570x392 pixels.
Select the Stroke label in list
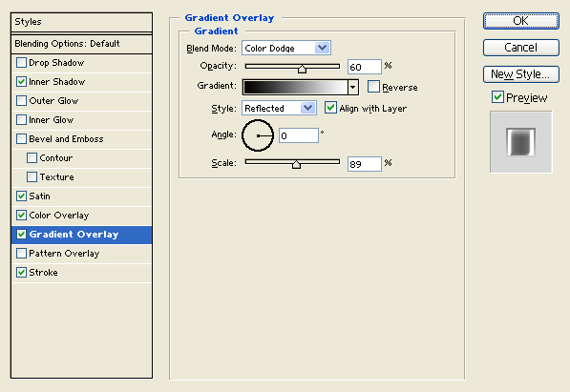point(43,273)
